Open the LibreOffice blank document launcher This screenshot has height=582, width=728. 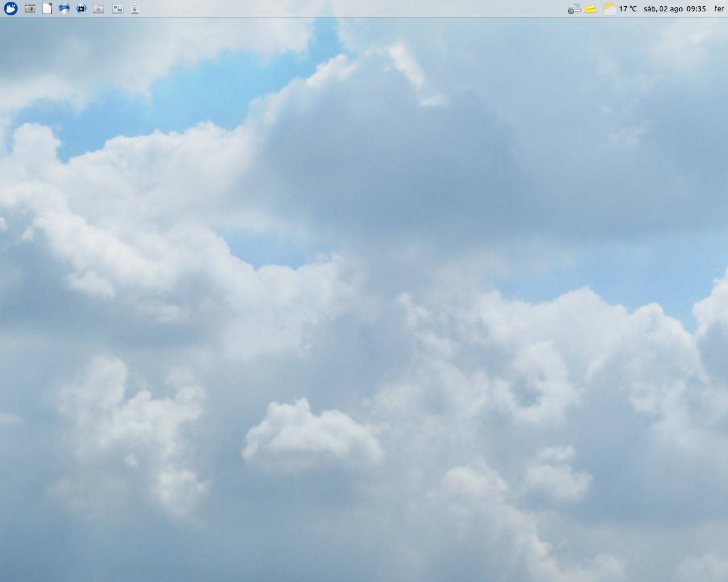pos(47,9)
